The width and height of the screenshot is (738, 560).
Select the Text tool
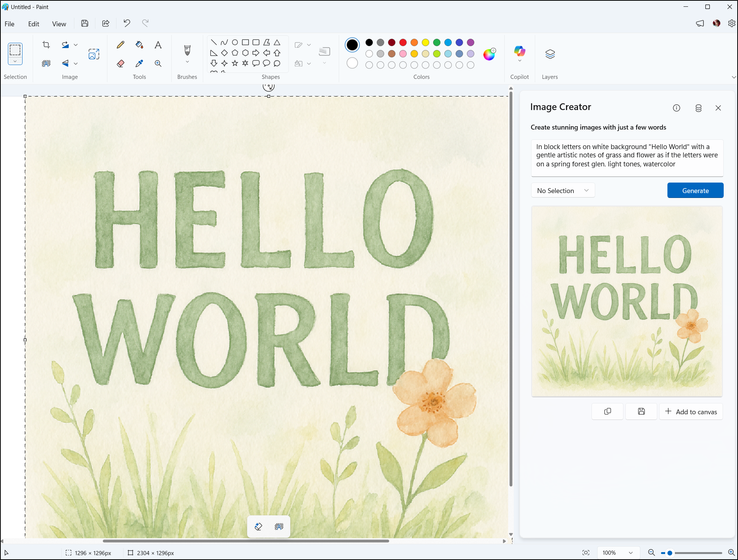158,45
